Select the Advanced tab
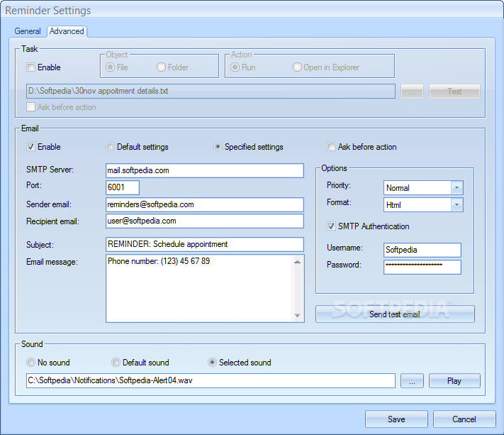504x435 pixels. click(x=67, y=31)
